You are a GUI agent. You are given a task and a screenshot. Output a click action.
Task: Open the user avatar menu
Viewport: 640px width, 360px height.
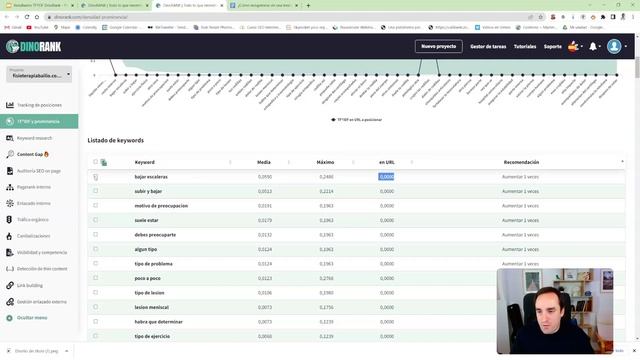(x=614, y=47)
